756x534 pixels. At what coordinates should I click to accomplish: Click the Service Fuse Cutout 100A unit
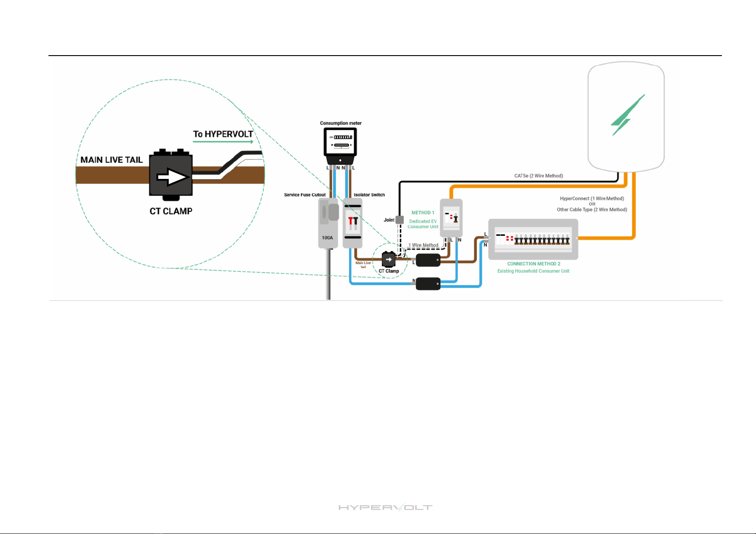click(x=328, y=223)
